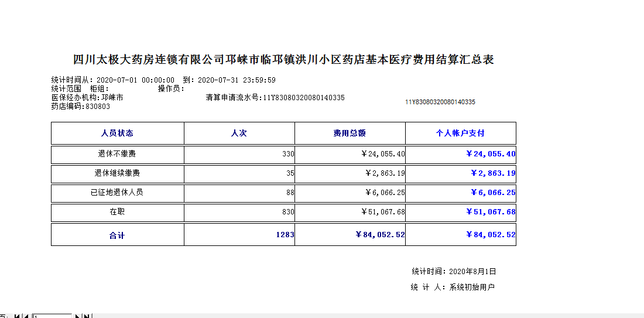Select the 已征地退休人员 row label
Viewport: 644px width, 318px height.
pos(117,192)
